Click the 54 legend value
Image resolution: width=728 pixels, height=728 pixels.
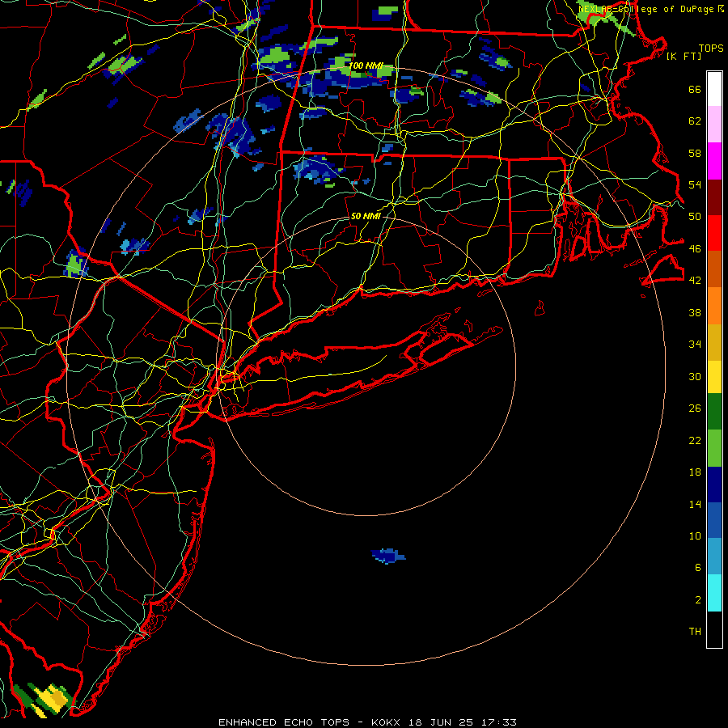click(x=695, y=184)
